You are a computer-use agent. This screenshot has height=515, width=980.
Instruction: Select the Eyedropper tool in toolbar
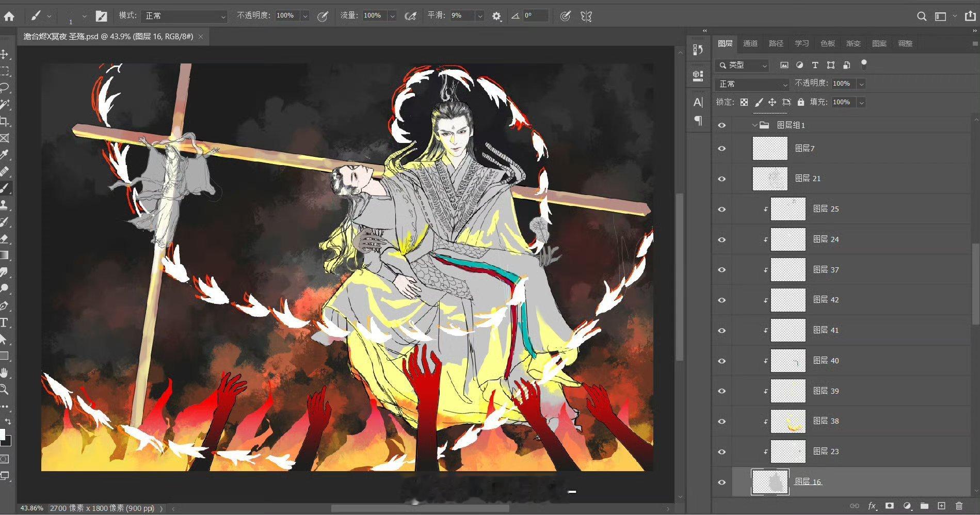(4, 155)
